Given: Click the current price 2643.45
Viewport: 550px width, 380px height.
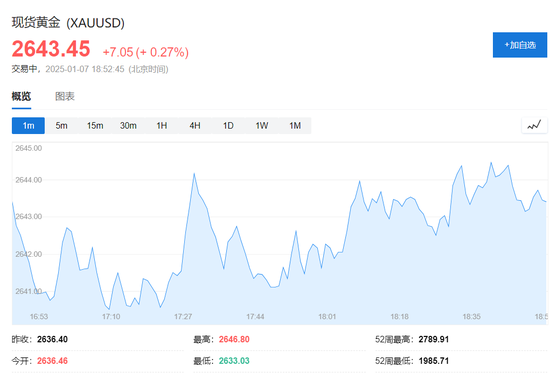Looking at the screenshot, I should [x=51, y=48].
